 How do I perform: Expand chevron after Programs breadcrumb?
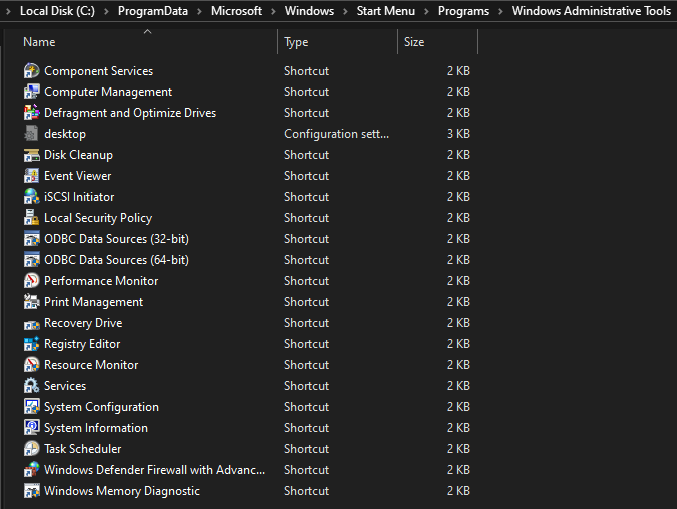pos(500,11)
